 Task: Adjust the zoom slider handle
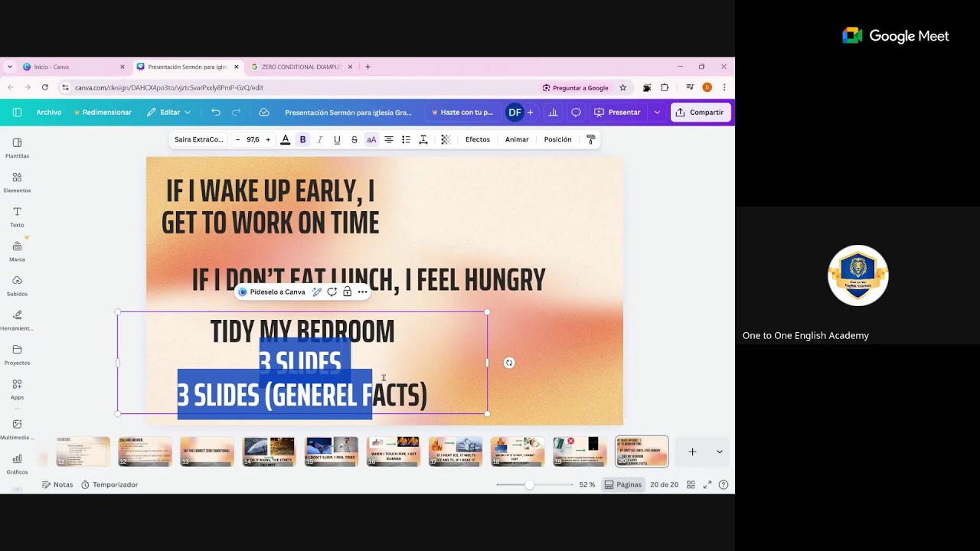529,484
